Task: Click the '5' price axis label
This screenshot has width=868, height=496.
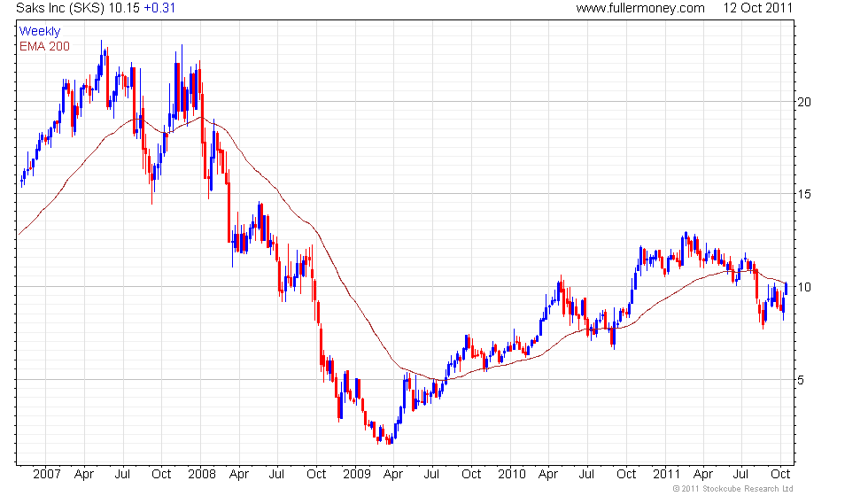Action: pyautogui.click(x=801, y=380)
